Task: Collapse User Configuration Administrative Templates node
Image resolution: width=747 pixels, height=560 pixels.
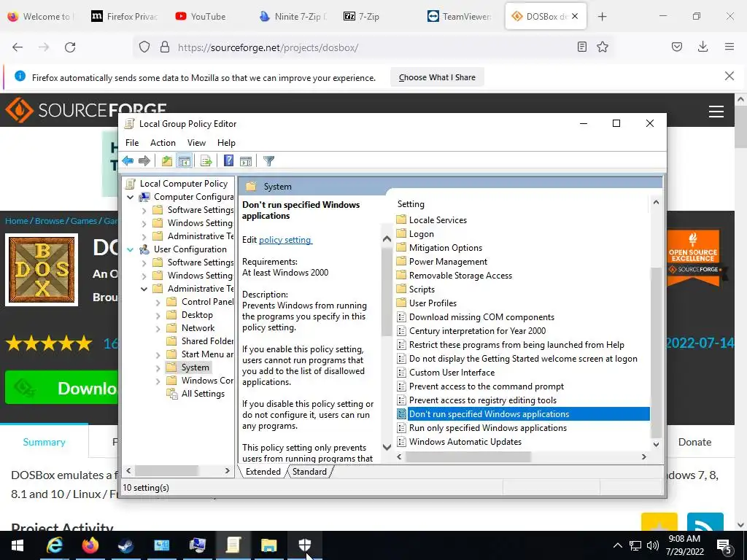Action: pos(144,289)
